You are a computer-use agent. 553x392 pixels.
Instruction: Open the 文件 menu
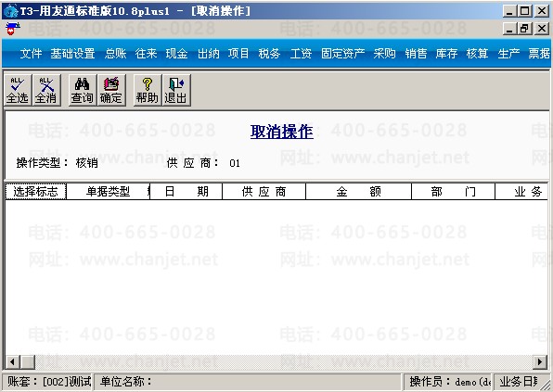[31, 54]
